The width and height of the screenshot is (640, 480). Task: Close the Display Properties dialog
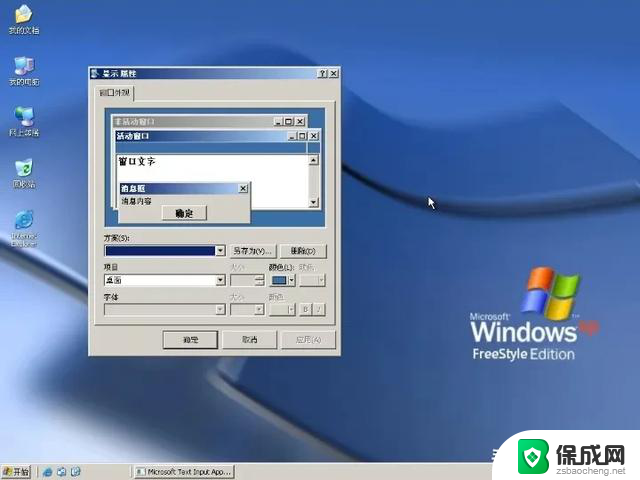click(x=333, y=73)
